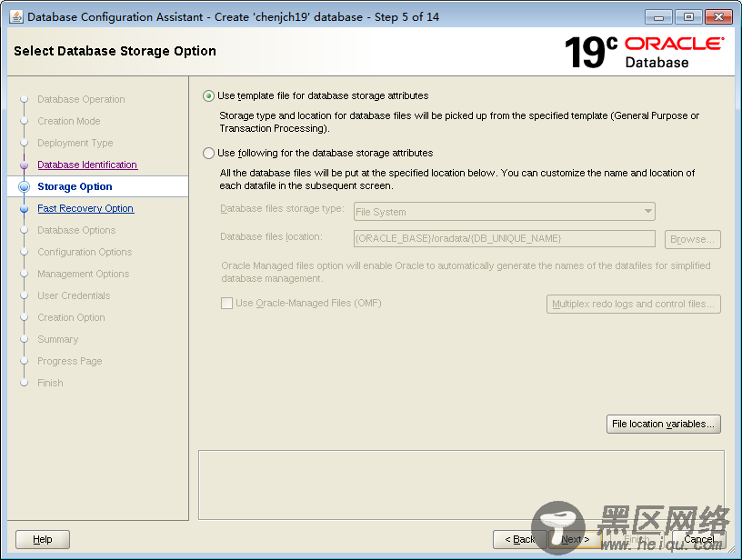Click the Database files location field
Viewport: 742px width, 560px height.
click(x=505, y=239)
